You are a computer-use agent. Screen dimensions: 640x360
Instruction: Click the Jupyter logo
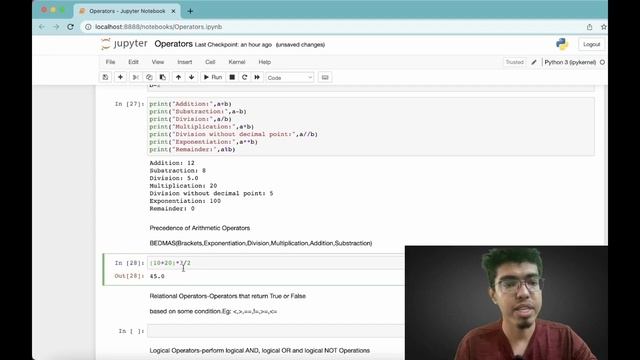click(124, 44)
